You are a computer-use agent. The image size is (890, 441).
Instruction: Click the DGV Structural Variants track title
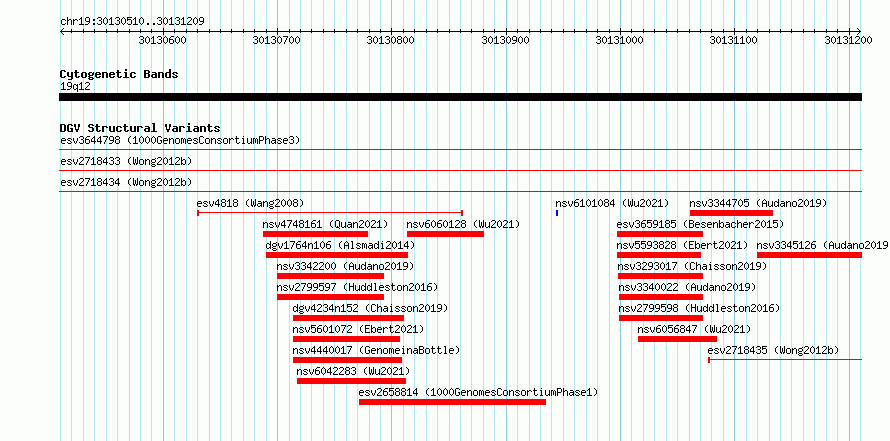(140, 128)
